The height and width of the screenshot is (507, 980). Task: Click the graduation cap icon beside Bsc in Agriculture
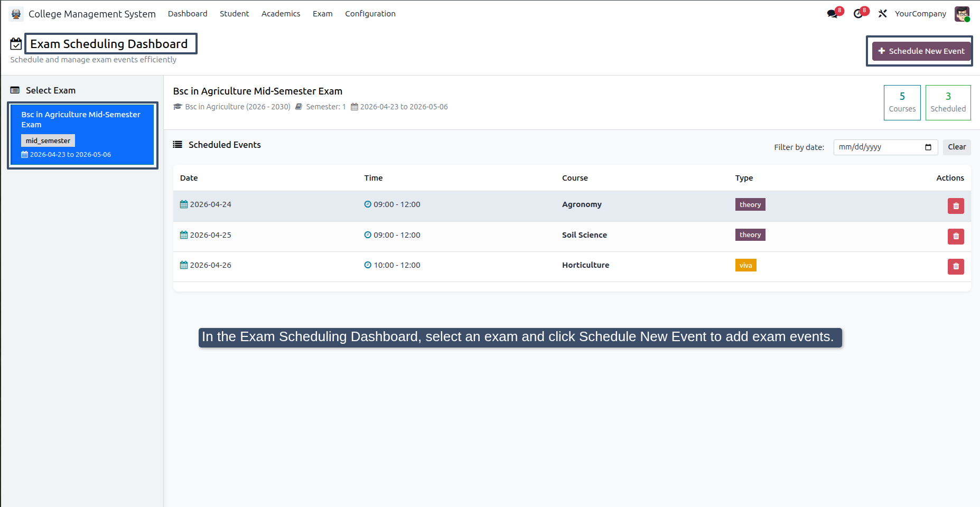point(178,107)
